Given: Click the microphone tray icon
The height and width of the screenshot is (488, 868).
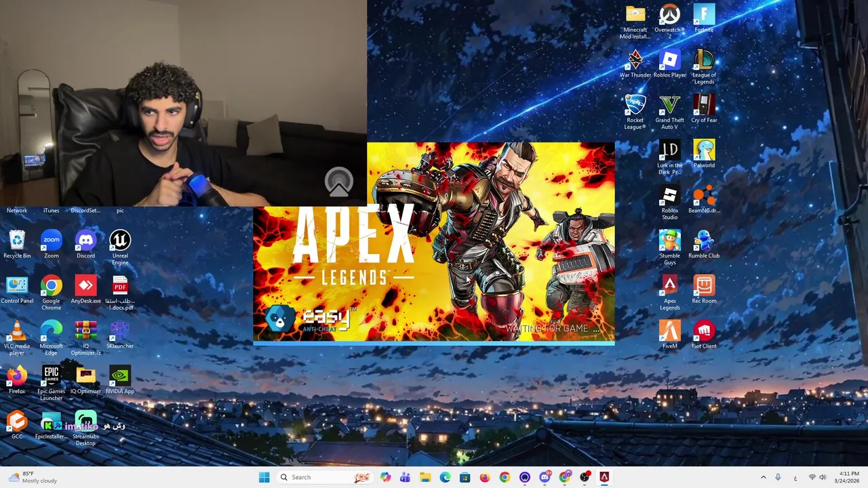Looking at the screenshot, I should (778, 477).
